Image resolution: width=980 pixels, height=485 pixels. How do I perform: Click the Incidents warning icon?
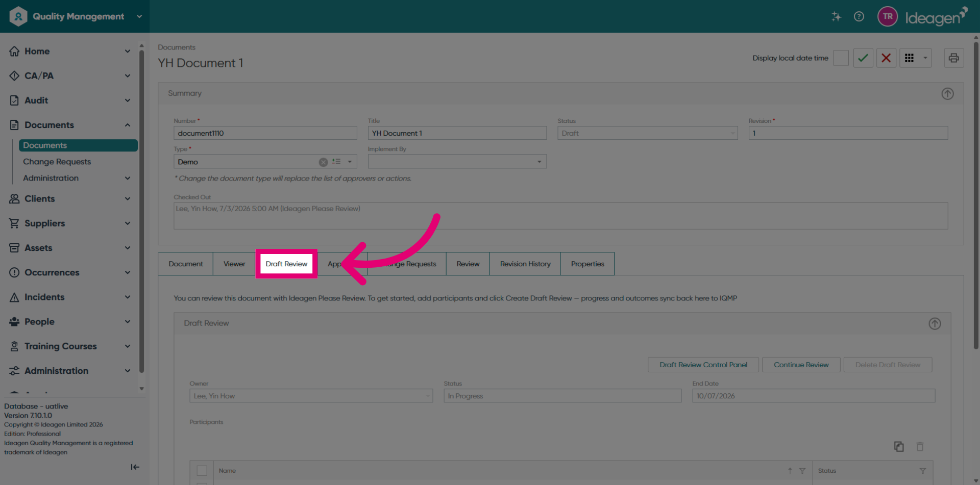pos(14,297)
